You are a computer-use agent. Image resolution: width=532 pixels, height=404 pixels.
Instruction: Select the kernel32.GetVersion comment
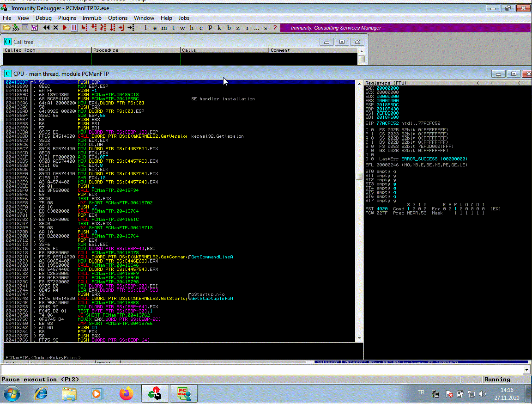point(218,136)
